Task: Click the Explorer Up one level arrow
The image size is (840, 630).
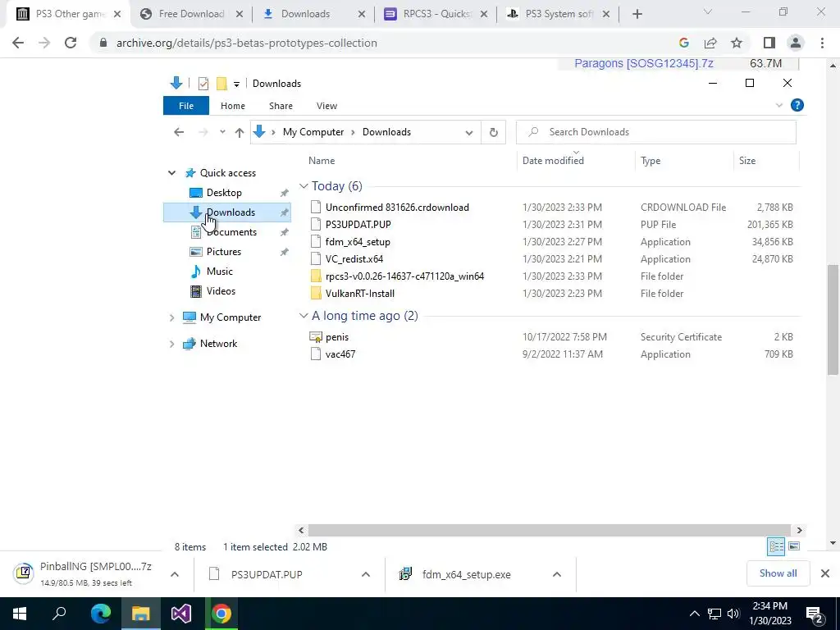Action: [239, 132]
